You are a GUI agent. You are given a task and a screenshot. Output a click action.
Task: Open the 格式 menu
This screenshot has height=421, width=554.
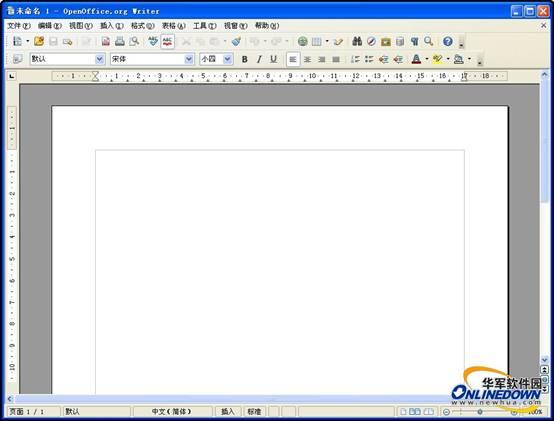click(x=143, y=26)
